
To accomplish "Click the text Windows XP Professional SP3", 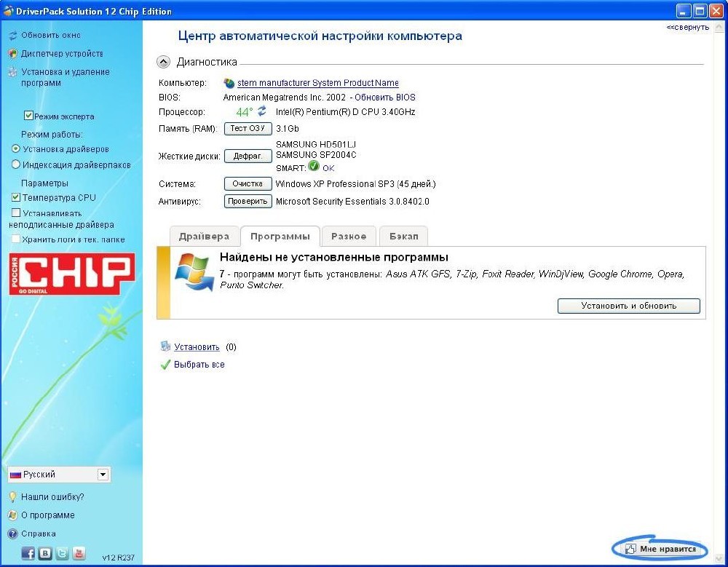I will (335, 184).
